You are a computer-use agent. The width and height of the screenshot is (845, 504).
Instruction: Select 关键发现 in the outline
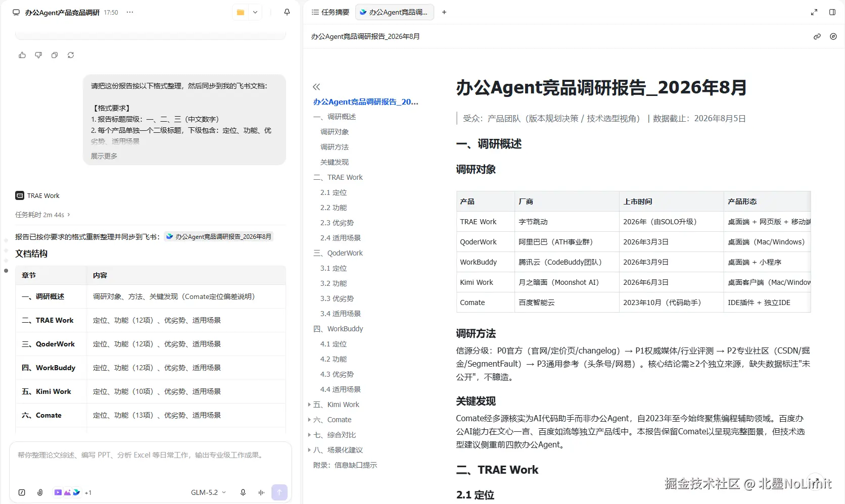[335, 162]
